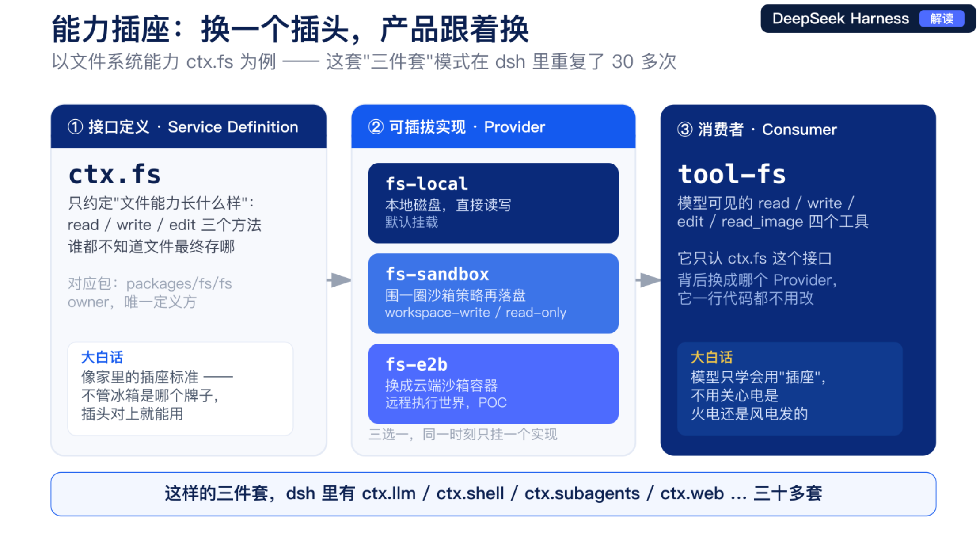Click the line 只约定"文件能力长什么样"：
Screen dimensions: 980x535
(161, 203)
